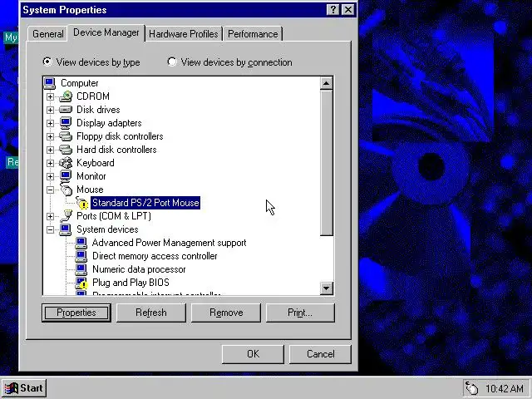This screenshot has height=399, width=532.
Task: Collapse the System devices branch
Action: pos(50,229)
